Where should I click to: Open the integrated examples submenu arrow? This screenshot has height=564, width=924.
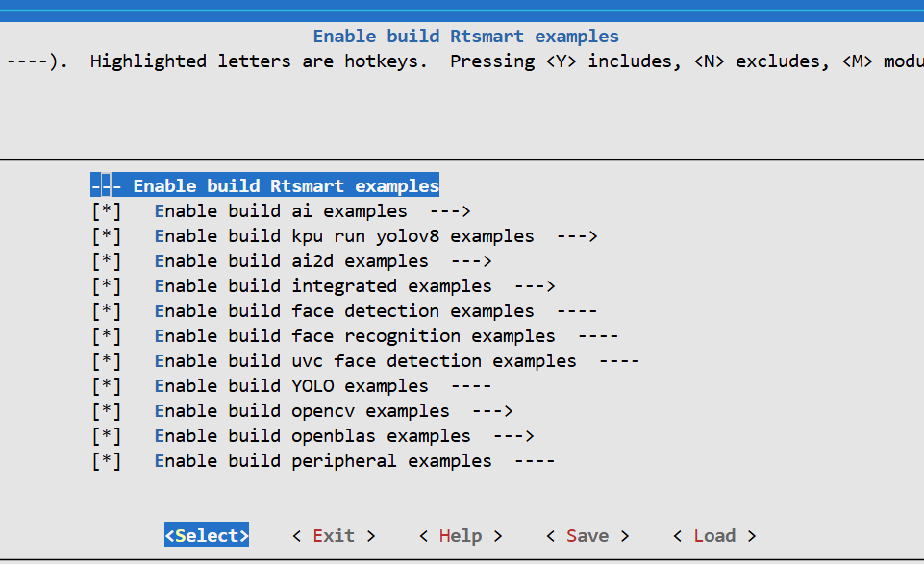[x=535, y=286]
